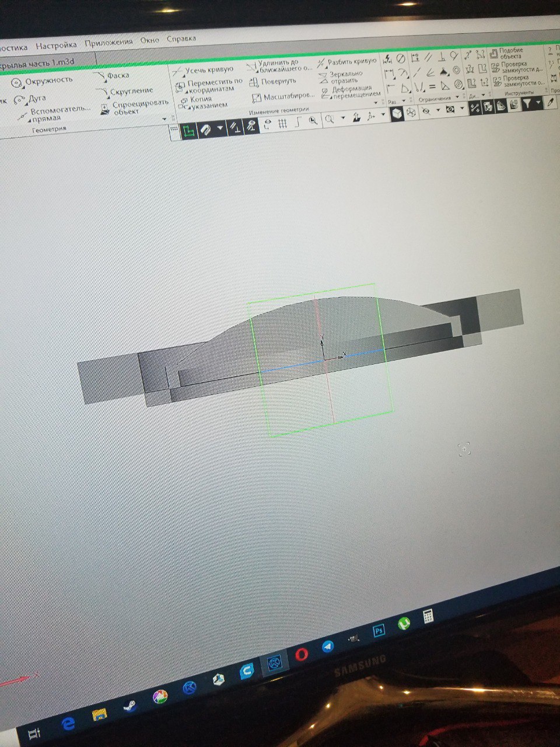The image size is (560, 747).
Task: Switch to document tab часть 1.m3d
Action: 38,63
